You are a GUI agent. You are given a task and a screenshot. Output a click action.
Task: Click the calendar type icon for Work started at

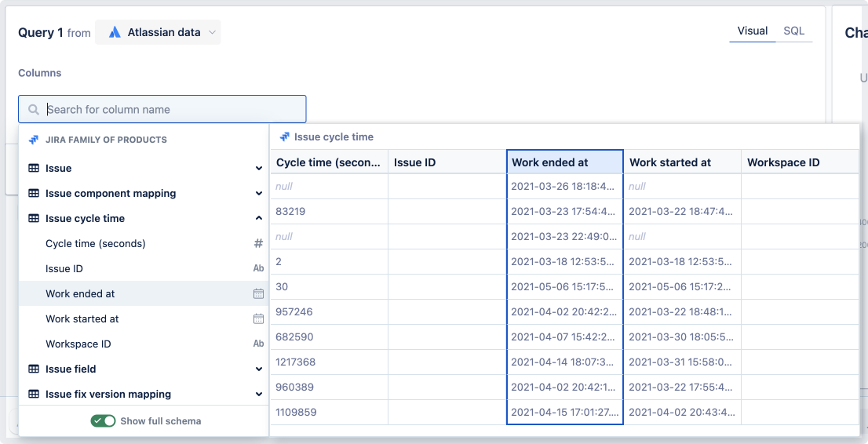pyautogui.click(x=258, y=319)
